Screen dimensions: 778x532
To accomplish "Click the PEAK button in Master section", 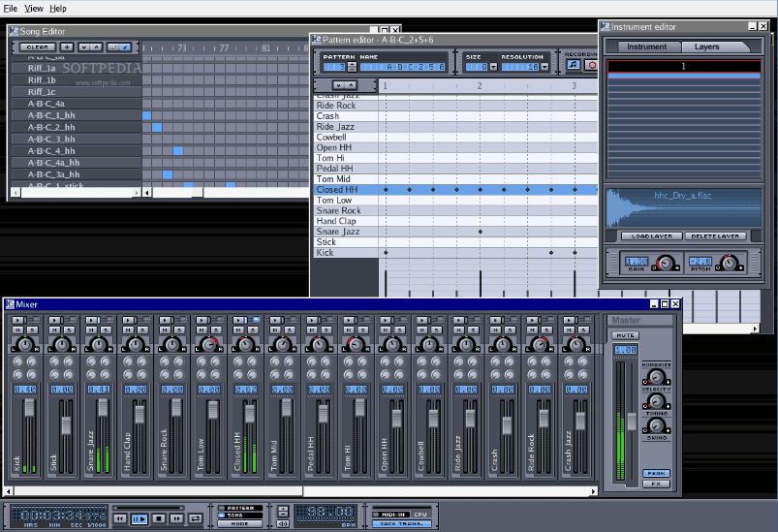I will point(656,474).
